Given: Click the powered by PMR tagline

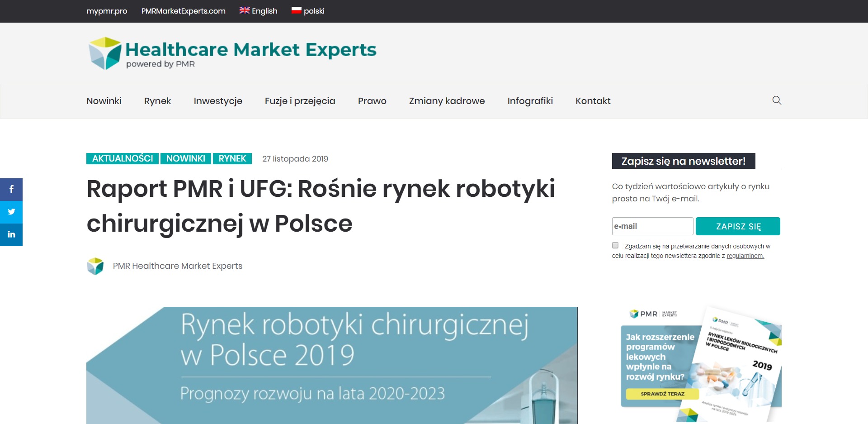Looking at the screenshot, I should tap(160, 64).
